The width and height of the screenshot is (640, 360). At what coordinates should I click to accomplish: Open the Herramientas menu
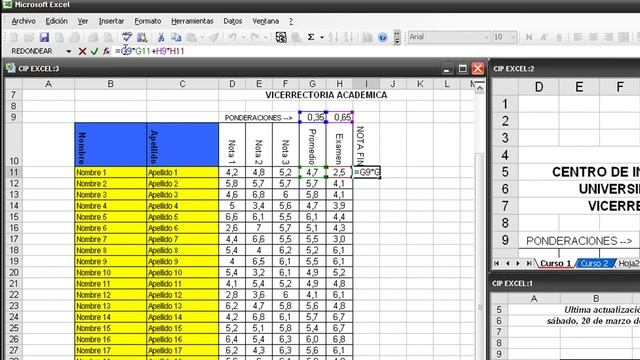coord(192,21)
